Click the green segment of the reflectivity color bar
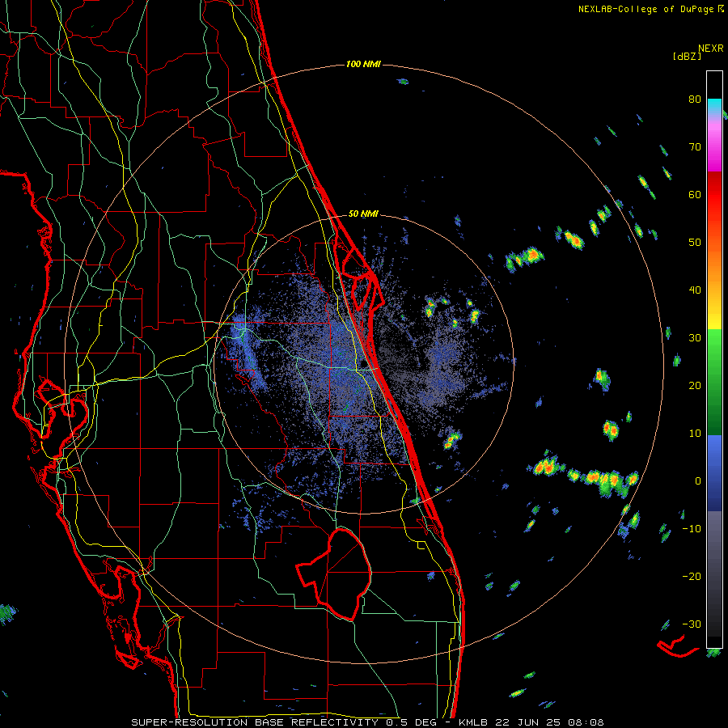728x728 pixels. [x=714, y=382]
